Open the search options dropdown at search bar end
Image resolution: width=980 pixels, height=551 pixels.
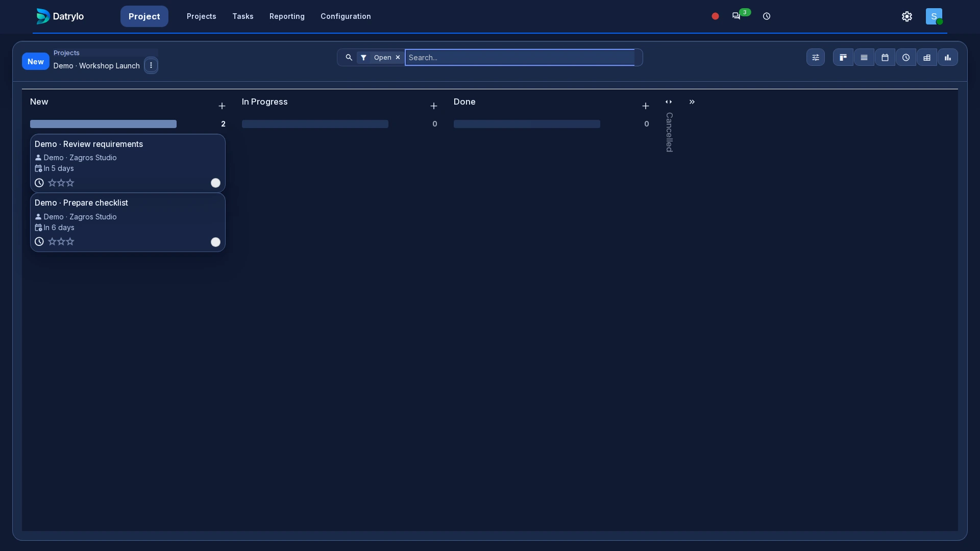[639, 58]
